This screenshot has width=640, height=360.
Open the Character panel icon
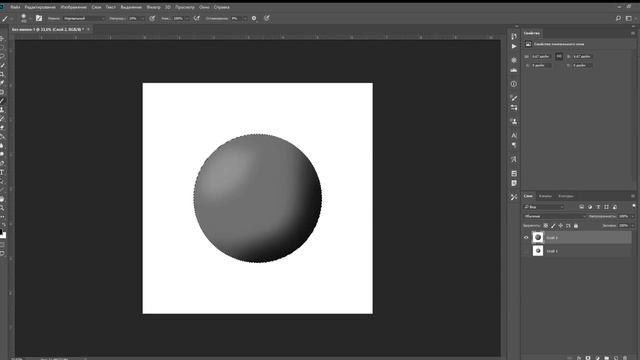pos(514,135)
